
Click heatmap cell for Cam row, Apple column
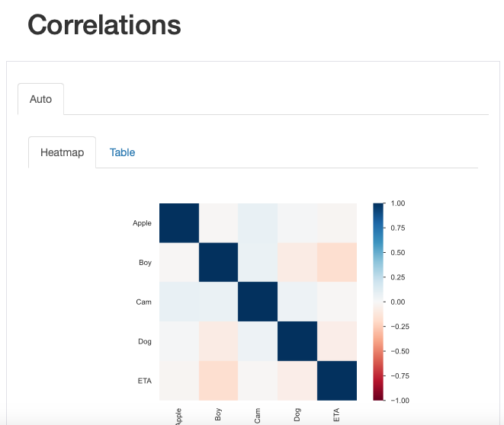[179, 302]
